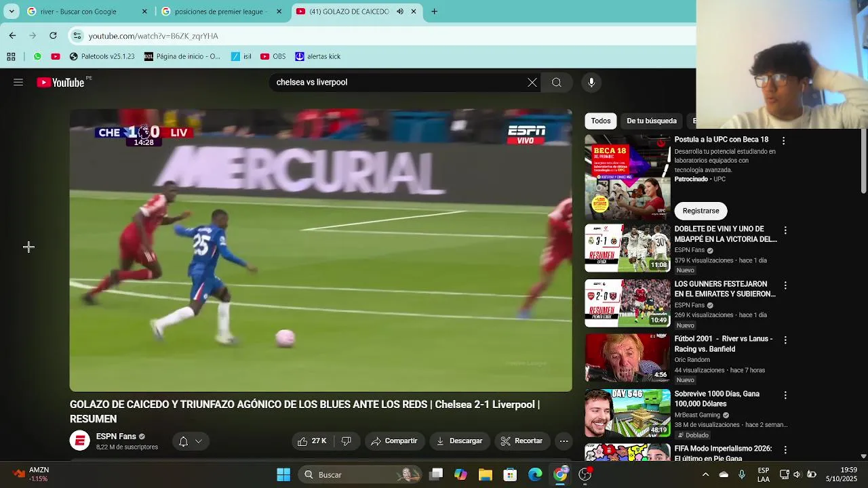Screen dimensions: 868x488
Task: Open the Copilot taskbar app
Action: coord(460,474)
